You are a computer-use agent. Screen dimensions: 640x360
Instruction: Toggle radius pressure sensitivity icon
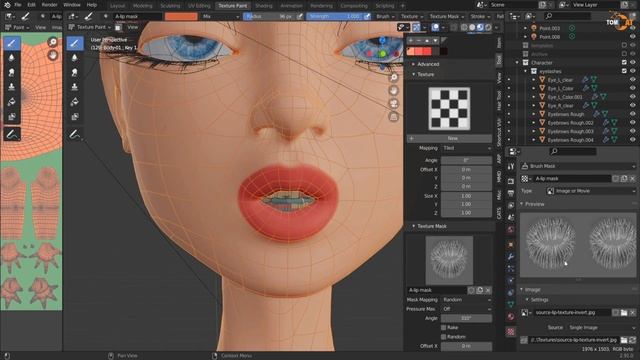click(300, 16)
